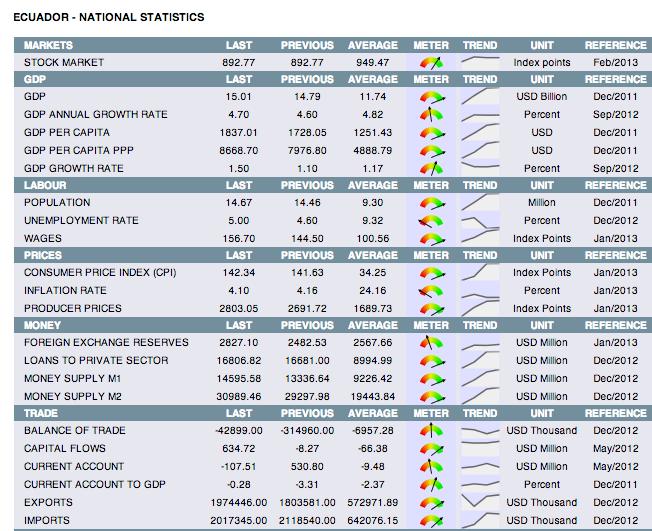This screenshot has height=531, width=652.
Task: Open the Stock Market trend sparkline
Action: 480,61
